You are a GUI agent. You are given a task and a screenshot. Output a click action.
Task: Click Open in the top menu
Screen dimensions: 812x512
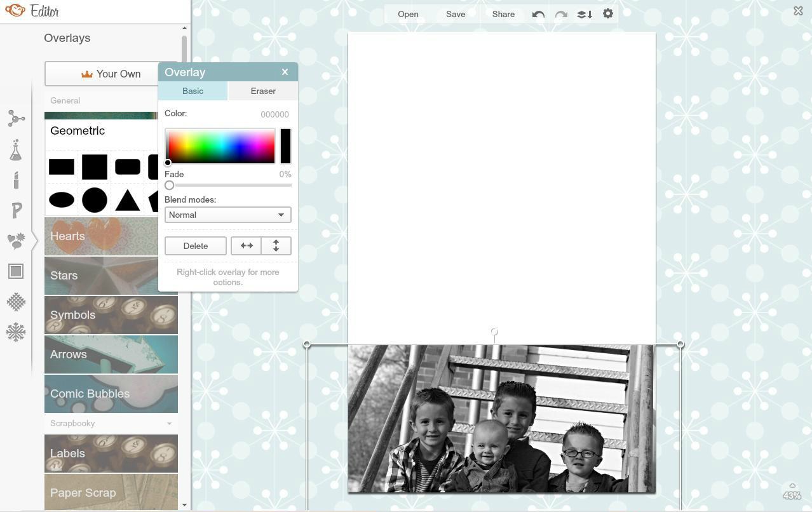click(408, 14)
